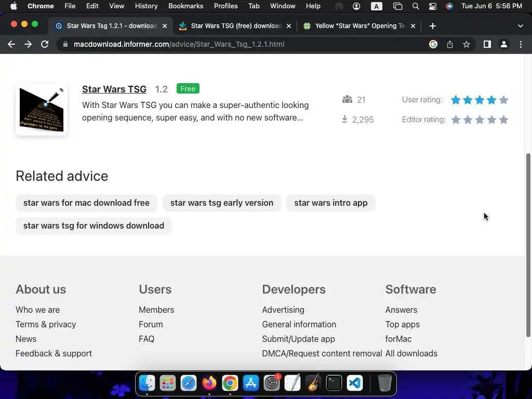The width and height of the screenshot is (532, 399).
Task: Open Spotlight search in menu bar
Action: click(415, 6)
